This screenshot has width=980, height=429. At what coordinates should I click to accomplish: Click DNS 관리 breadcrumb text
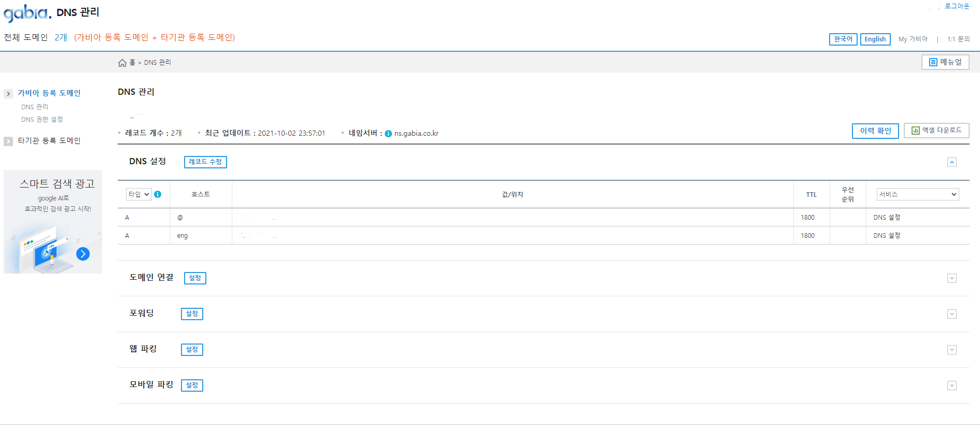(158, 63)
